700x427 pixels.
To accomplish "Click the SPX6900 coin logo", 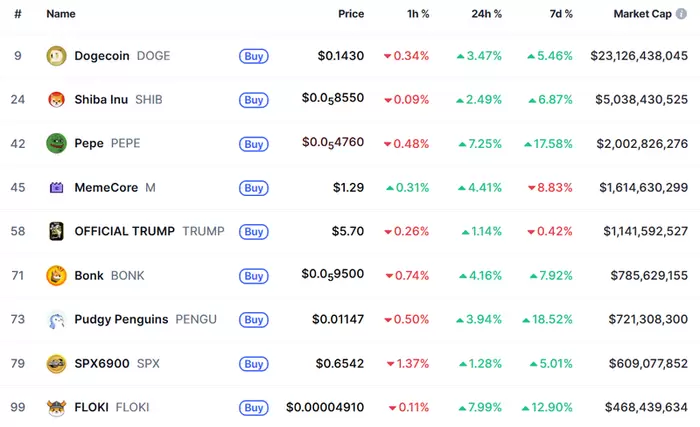I will pyautogui.click(x=56, y=363).
